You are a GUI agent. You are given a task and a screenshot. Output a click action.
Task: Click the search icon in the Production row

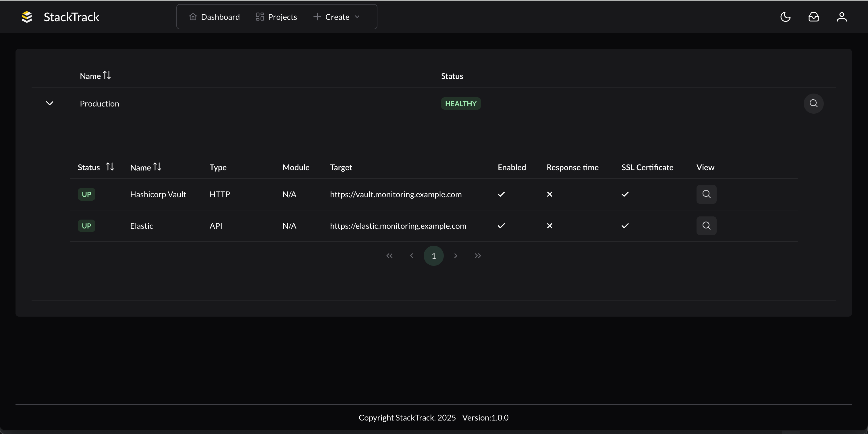(813, 104)
